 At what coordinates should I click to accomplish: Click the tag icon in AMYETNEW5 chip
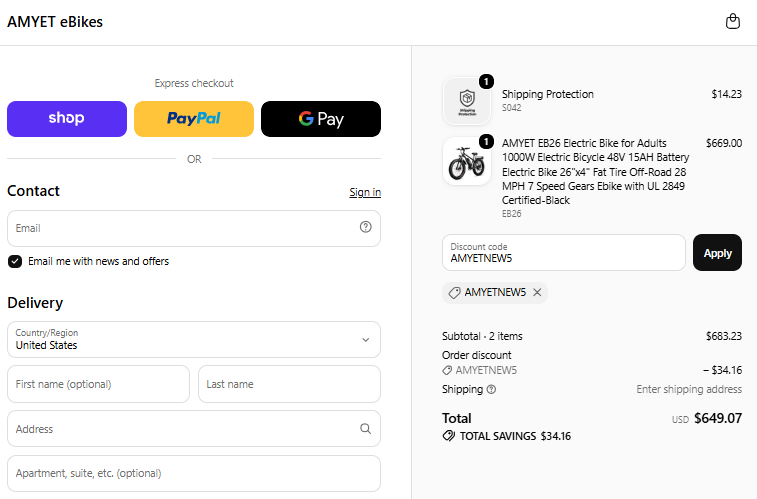coord(454,293)
